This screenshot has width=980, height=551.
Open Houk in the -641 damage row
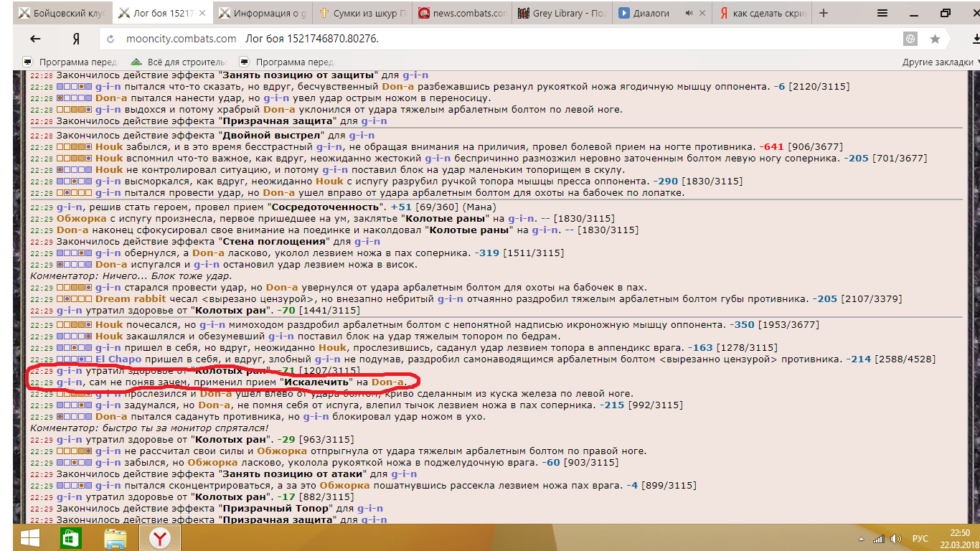point(109,146)
